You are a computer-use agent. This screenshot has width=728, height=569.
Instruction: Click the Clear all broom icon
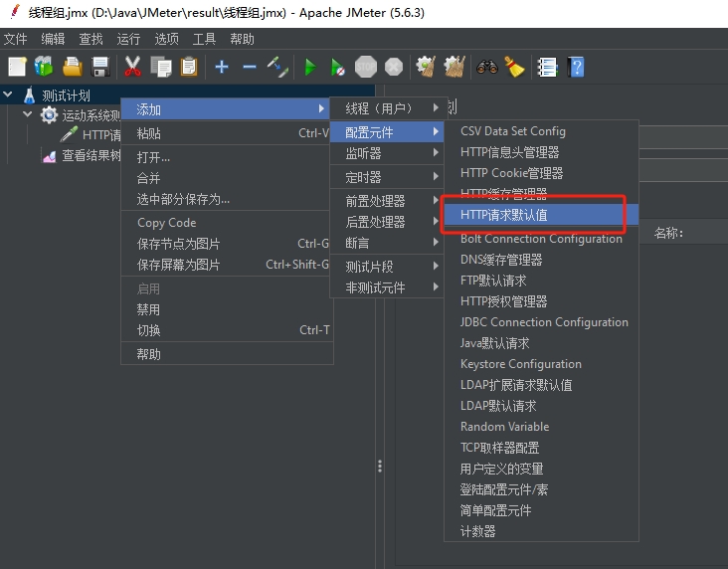[513, 67]
